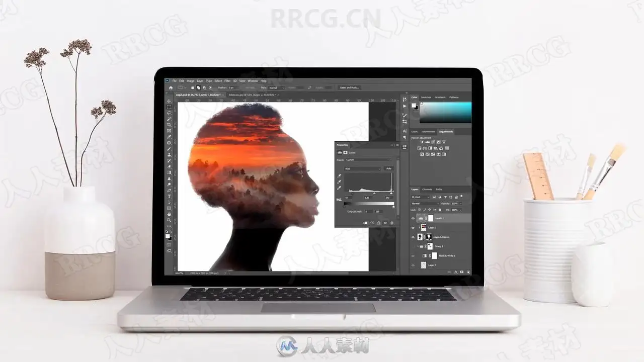This screenshot has width=644, height=362.
Task: Select the Frame tool
Action: click(x=169, y=131)
